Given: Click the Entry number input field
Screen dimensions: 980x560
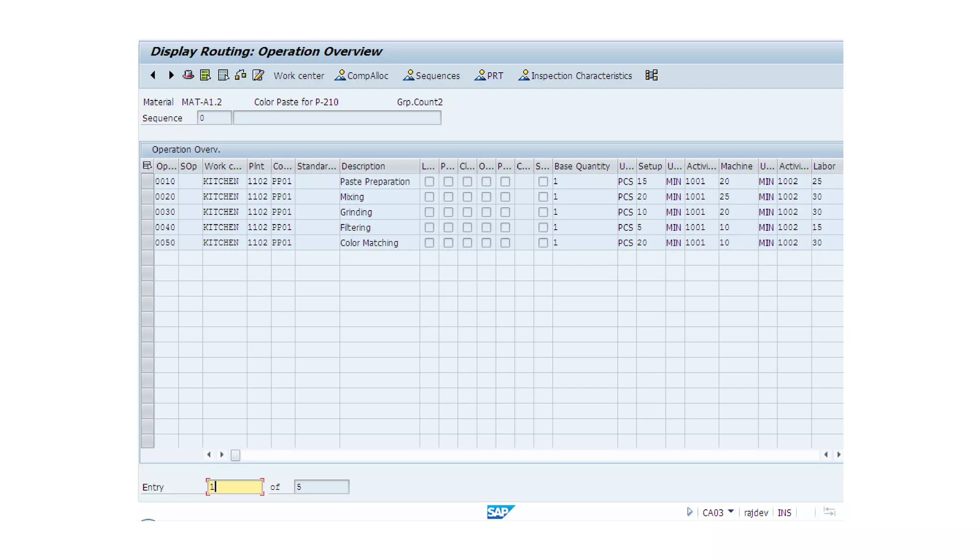Looking at the screenshot, I should [234, 487].
